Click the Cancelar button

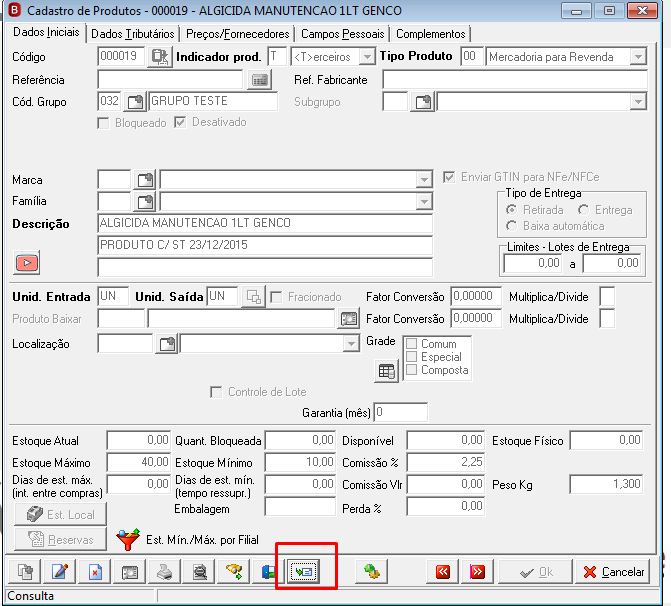pos(613,572)
